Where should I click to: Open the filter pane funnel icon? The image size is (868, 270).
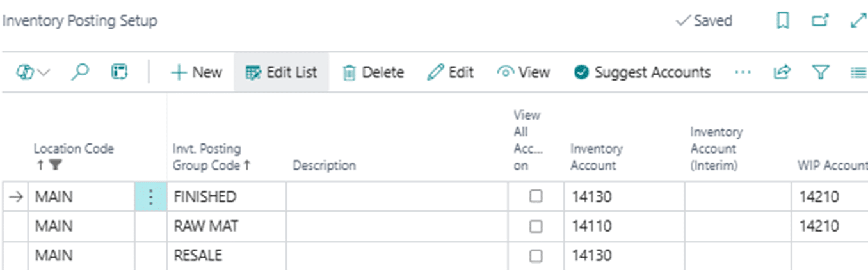(820, 72)
